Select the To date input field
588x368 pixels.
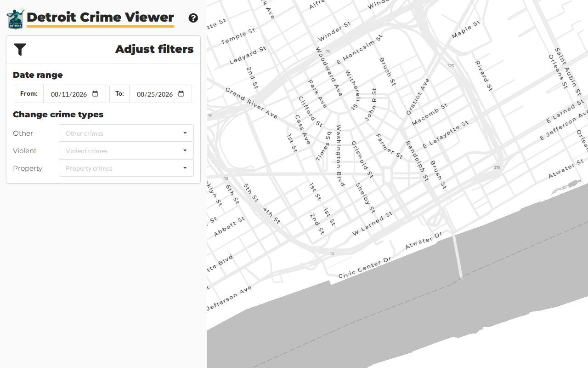[x=161, y=94]
